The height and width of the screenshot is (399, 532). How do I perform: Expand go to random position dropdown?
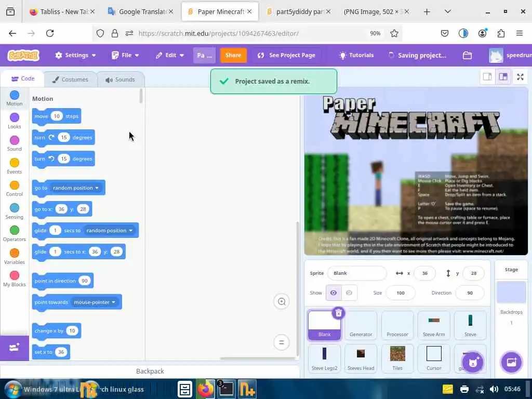click(76, 188)
